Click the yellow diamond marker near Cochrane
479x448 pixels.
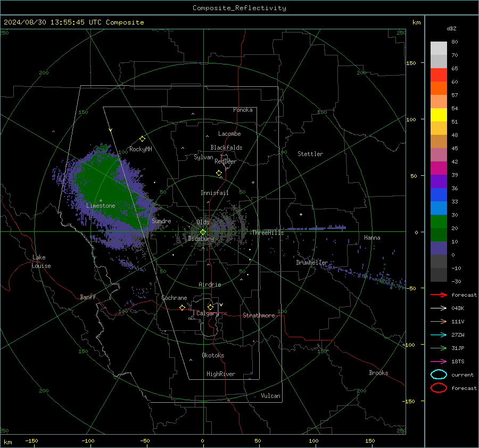point(182,307)
